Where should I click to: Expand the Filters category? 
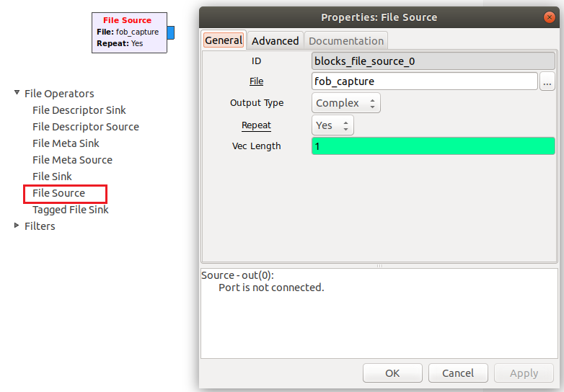click(17, 226)
